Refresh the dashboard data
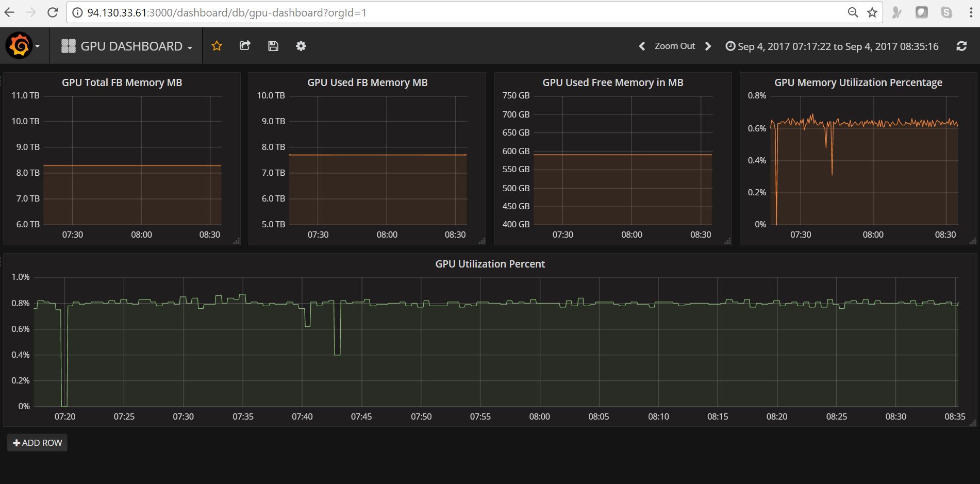 point(961,46)
